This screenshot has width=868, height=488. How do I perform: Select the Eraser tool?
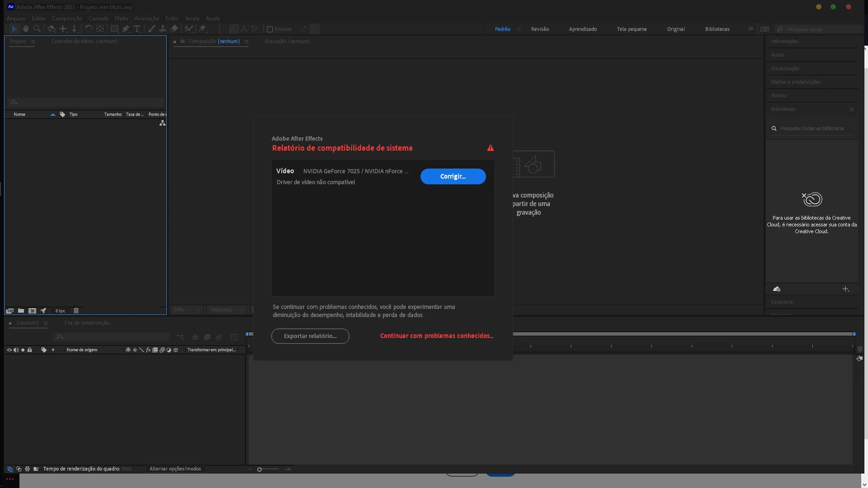click(x=175, y=29)
